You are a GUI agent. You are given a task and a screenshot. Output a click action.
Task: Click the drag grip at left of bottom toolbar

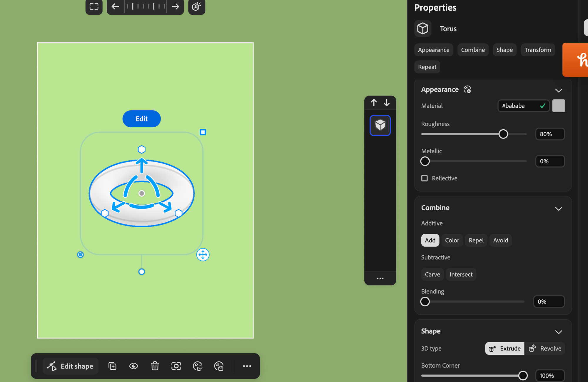[36, 366]
